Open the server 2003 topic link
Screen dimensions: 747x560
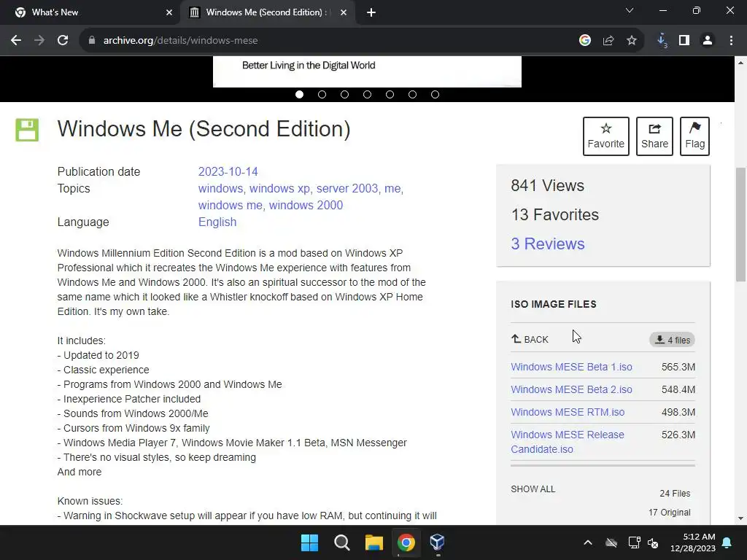pos(347,189)
